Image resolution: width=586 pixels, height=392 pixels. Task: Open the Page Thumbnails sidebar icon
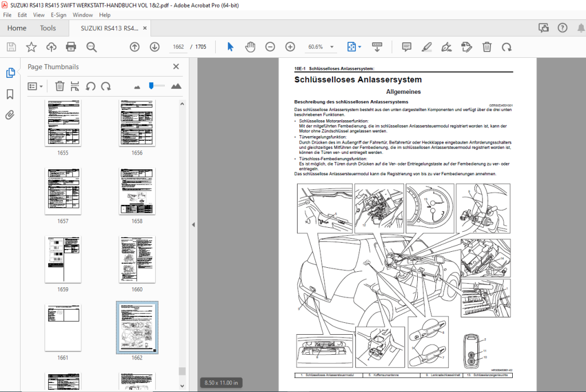(x=10, y=73)
